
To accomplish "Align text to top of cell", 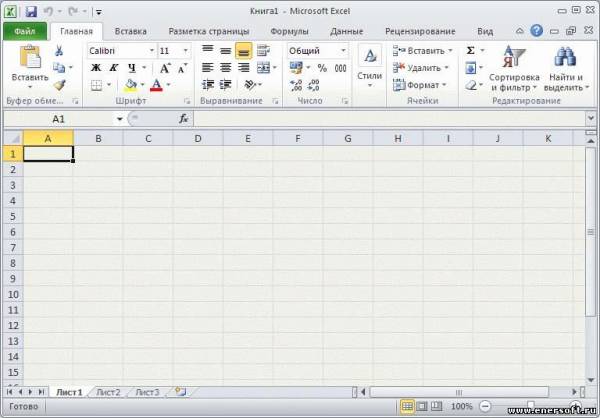I will click(207, 50).
